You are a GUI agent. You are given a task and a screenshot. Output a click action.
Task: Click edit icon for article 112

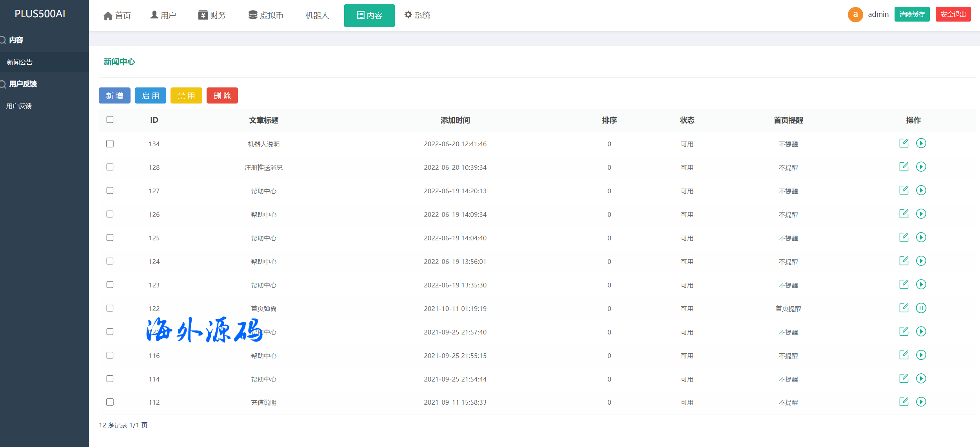pos(904,402)
